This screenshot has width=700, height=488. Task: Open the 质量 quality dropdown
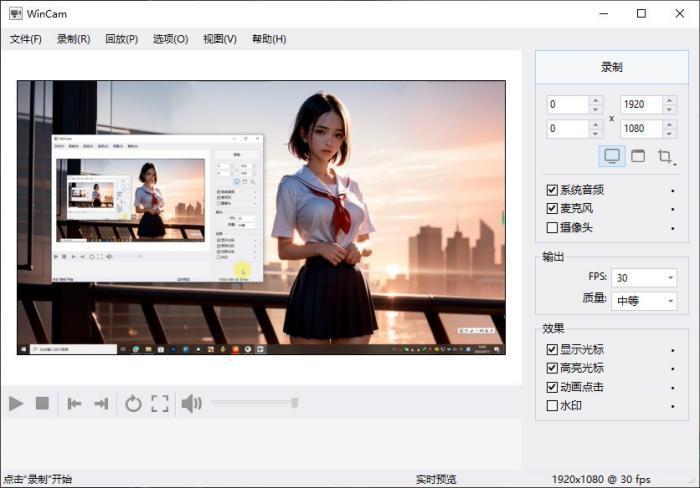pos(644,299)
